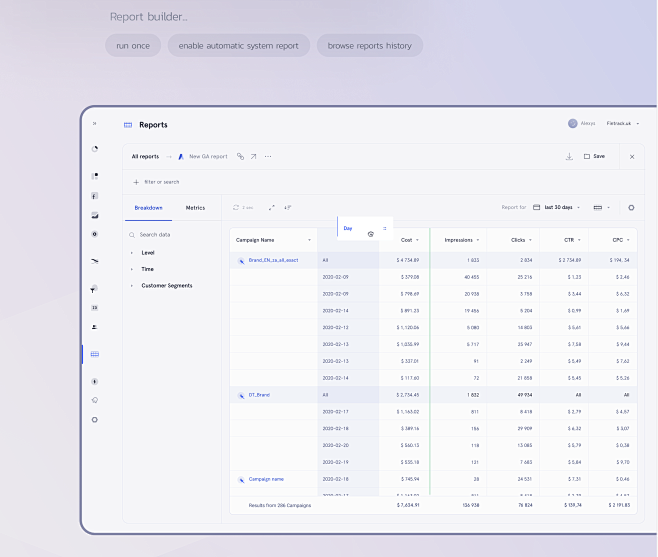This screenshot has height=557, width=658.
Task: Open the Campaign Name column dropdown
Action: click(x=309, y=240)
